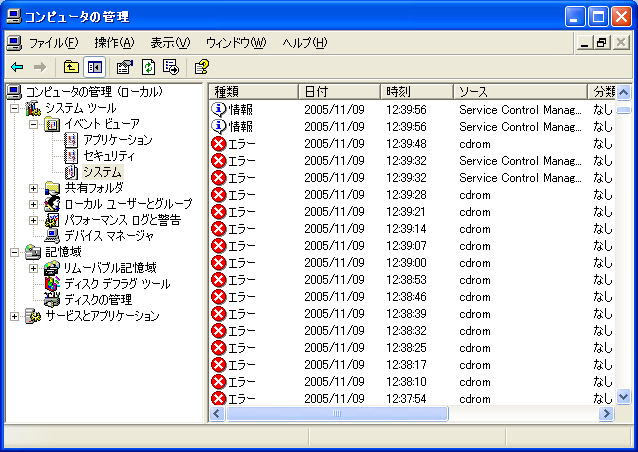Select 記憶域 in the tree
638x452 pixels.
click(x=63, y=252)
